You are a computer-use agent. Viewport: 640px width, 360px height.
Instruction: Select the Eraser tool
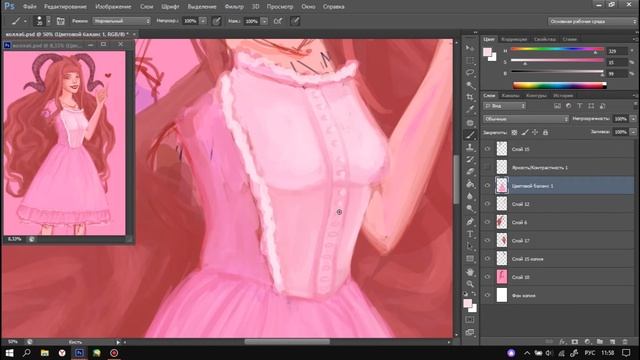pyautogui.click(x=470, y=171)
